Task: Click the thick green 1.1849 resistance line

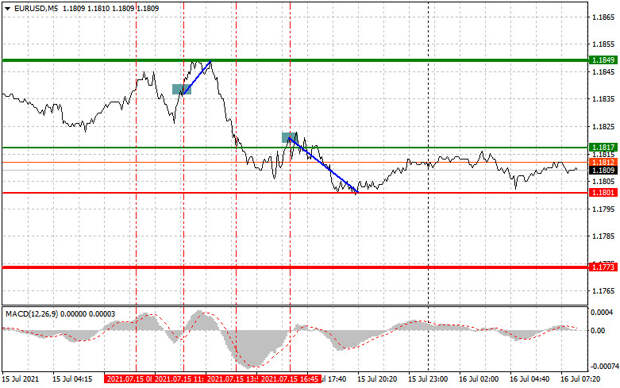Action: [295, 61]
